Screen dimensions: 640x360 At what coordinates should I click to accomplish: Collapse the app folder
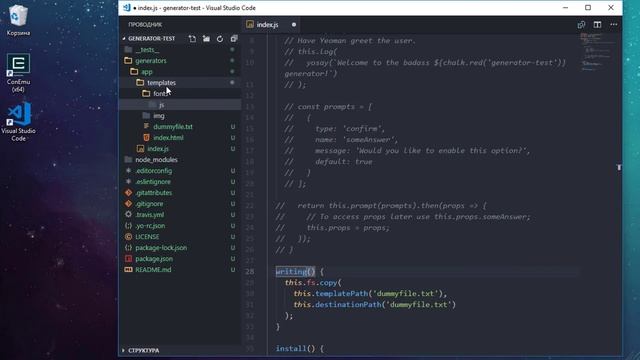coord(147,72)
